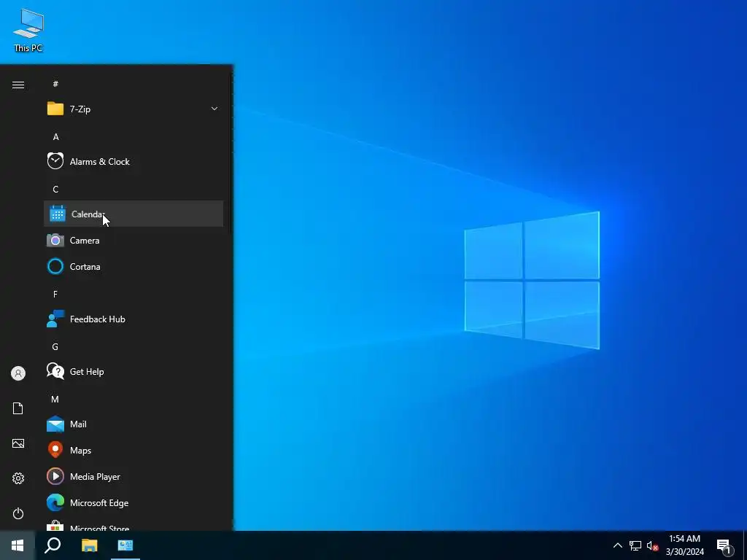This screenshot has width=747, height=560.
Task: Open the Calendar app
Action: (x=133, y=214)
